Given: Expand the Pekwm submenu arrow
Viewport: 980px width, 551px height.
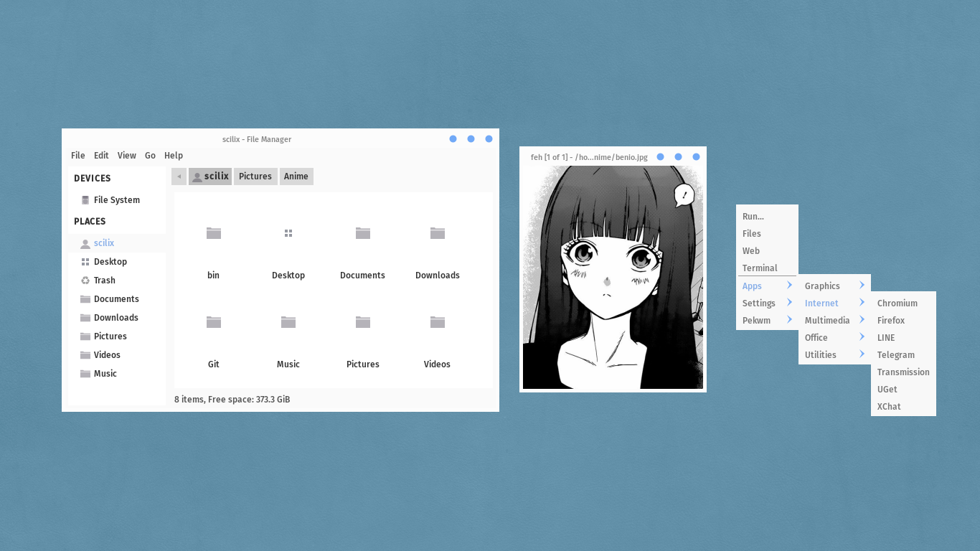Looking at the screenshot, I should [x=789, y=320].
